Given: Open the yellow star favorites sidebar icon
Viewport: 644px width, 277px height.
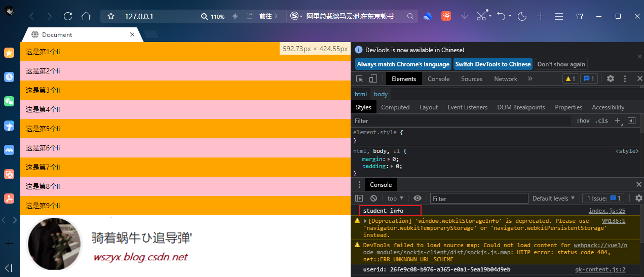Looking at the screenshot, I should point(9,53).
